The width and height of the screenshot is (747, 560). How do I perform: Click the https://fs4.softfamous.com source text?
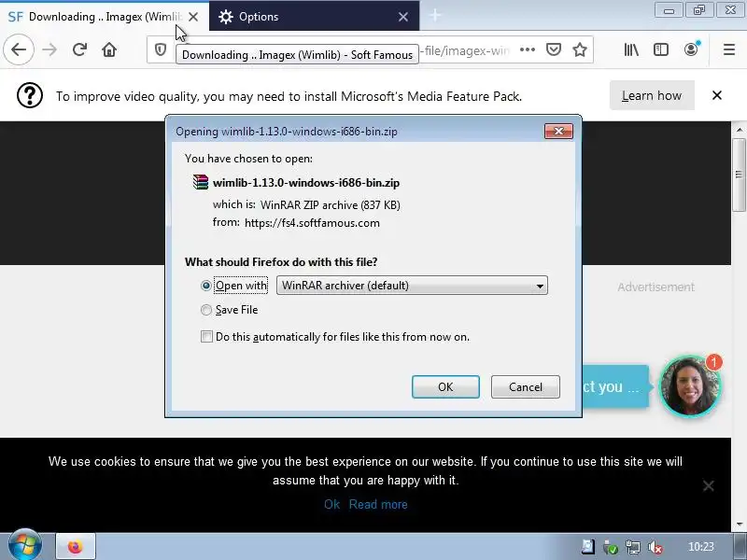coord(312,223)
